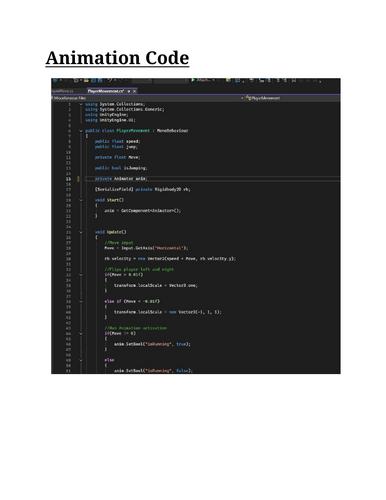Close the PlayerMovement.cs tab with its X
The width and height of the screenshot is (386, 500).
coord(135,91)
